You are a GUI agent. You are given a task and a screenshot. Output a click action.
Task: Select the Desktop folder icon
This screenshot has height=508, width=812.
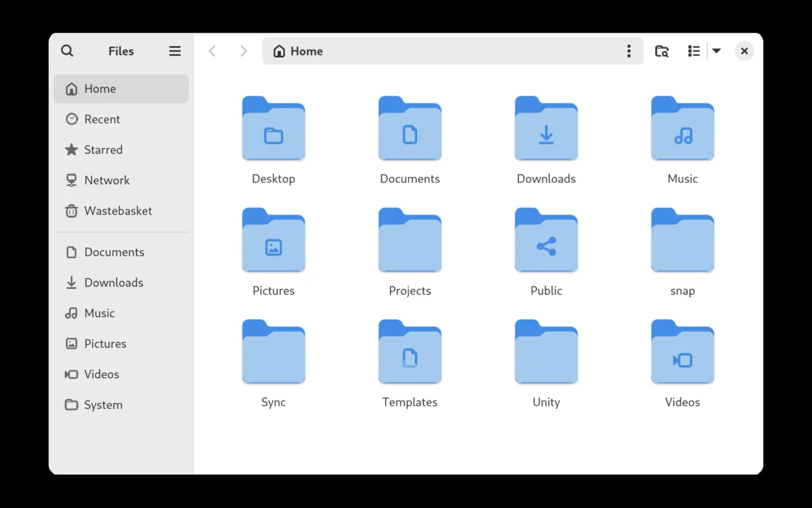coord(273,129)
